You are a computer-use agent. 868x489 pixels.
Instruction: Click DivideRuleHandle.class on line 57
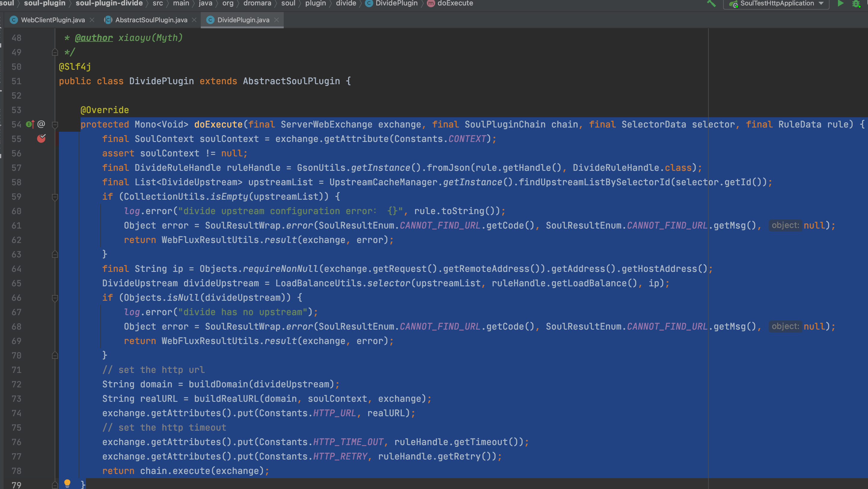click(x=632, y=168)
